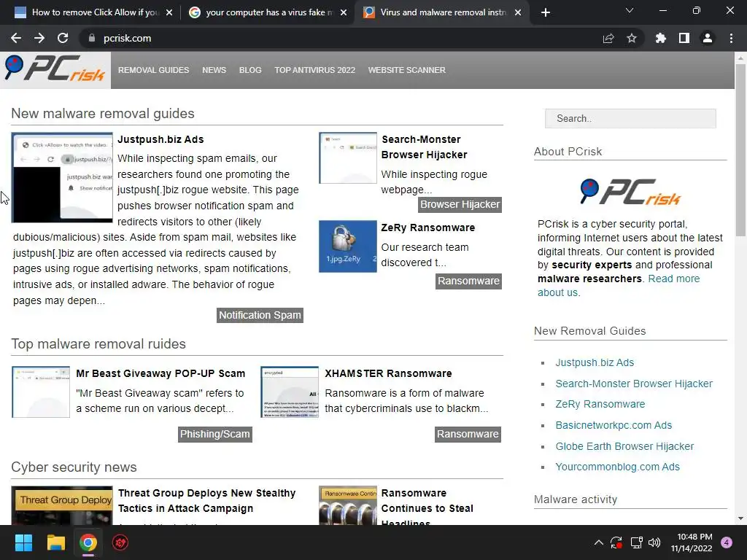
Task: Click the page vertical scrollbar thumb
Action: (740, 150)
